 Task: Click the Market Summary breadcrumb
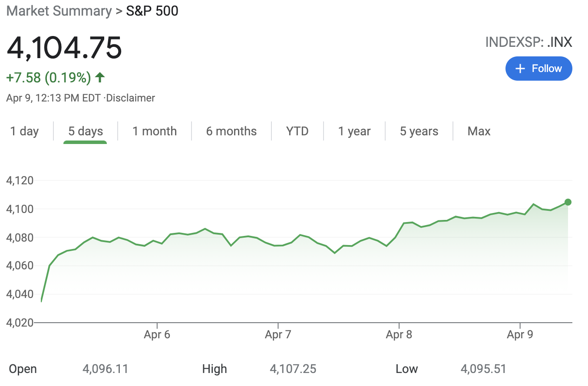click(x=59, y=11)
